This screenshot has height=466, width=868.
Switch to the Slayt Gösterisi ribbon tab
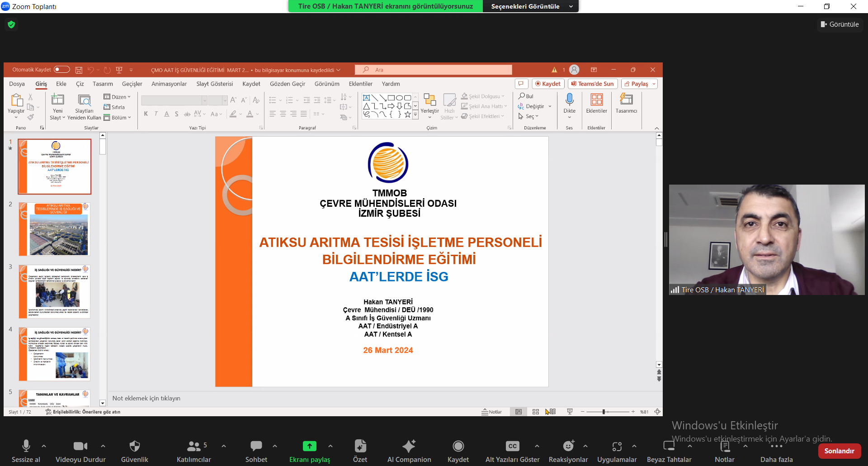click(x=214, y=84)
